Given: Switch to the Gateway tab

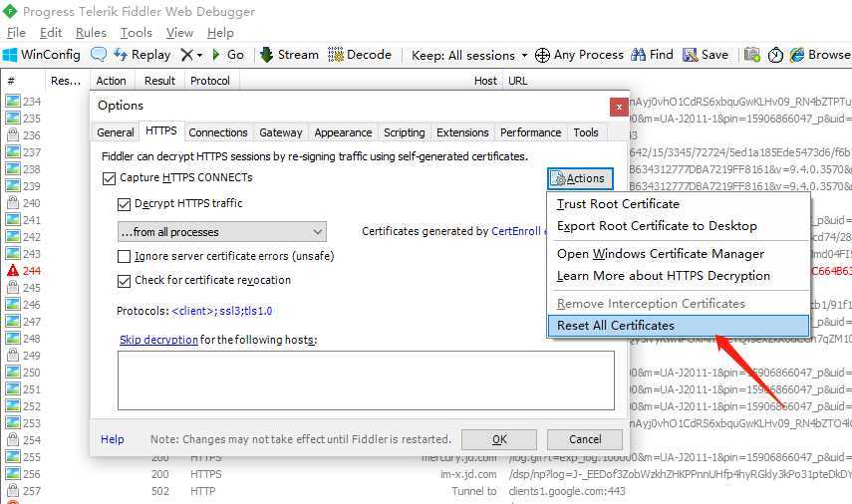Looking at the screenshot, I should coord(280,132).
